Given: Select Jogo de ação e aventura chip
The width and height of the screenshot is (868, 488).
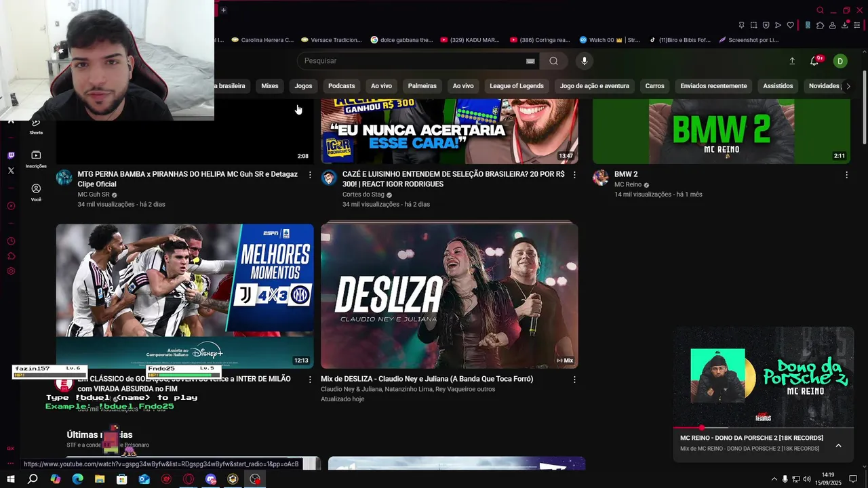Looking at the screenshot, I should click(594, 86).
